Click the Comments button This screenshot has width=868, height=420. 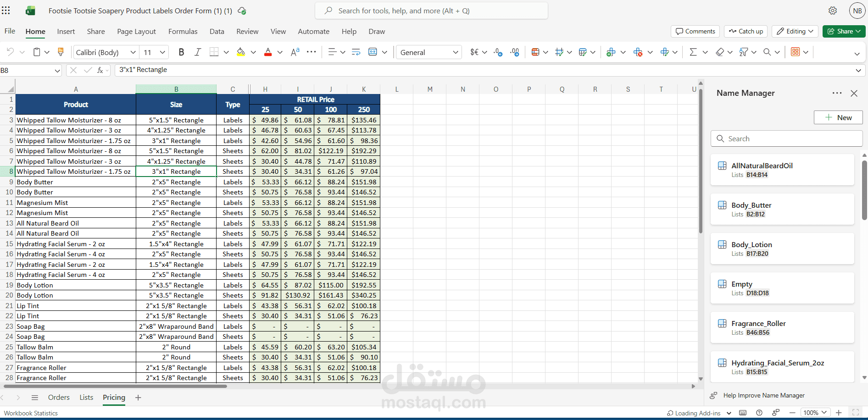click(x=696, y=31)
